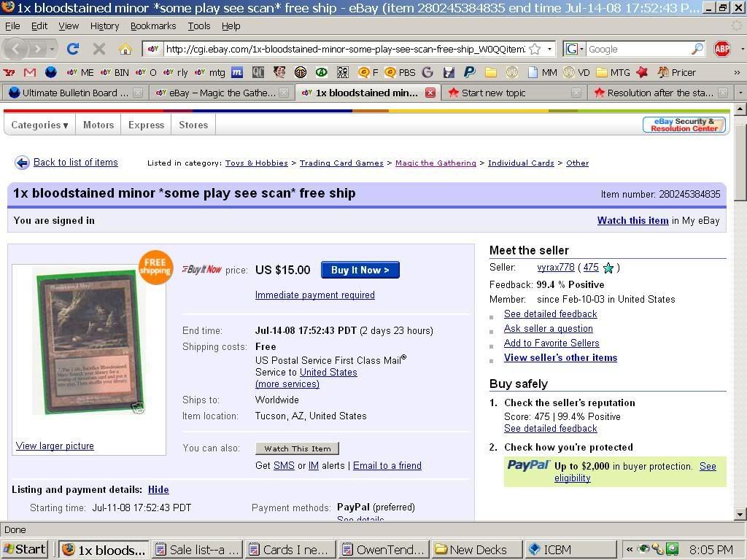Click the browser back arrow
The height and width of the screenshot is (560, 747).
18,49
